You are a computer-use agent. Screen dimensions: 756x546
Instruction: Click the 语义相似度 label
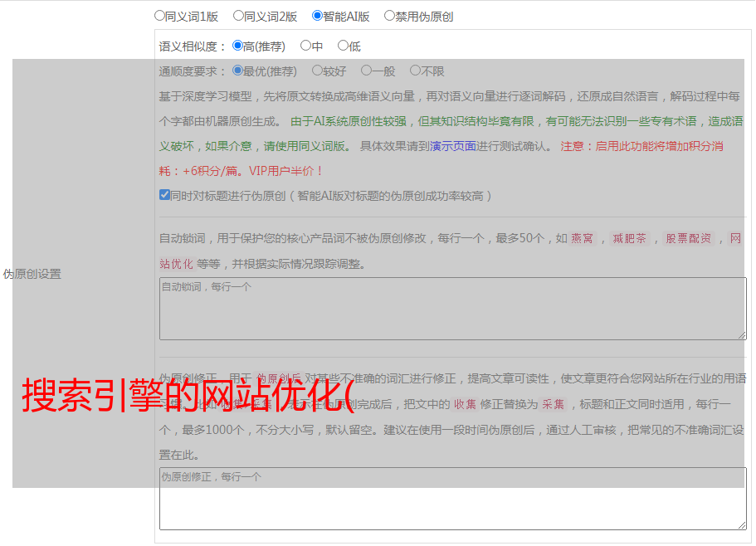[193, 46]
